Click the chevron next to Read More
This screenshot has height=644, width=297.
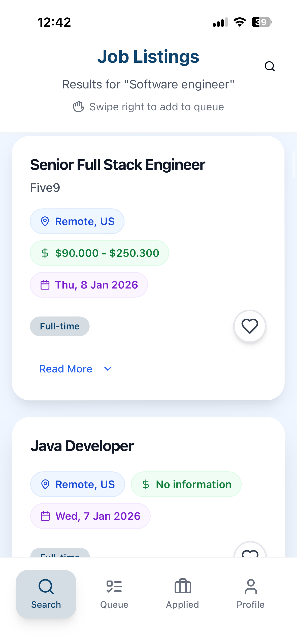click(107, 369)
